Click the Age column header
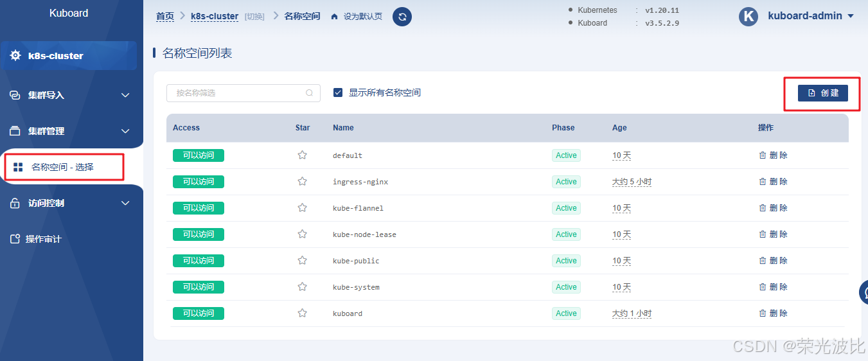Viewport: 868px width, 361px height. (619, 128)
